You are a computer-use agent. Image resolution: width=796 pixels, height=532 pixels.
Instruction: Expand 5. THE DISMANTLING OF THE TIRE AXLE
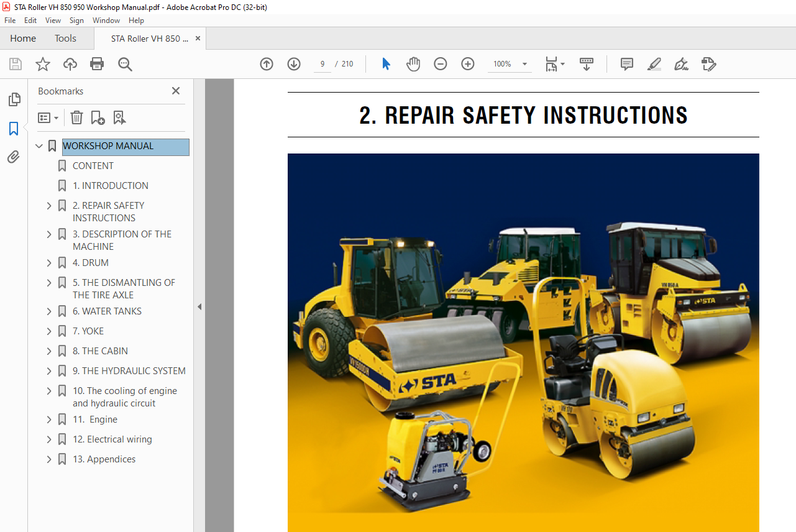[49, 283]
